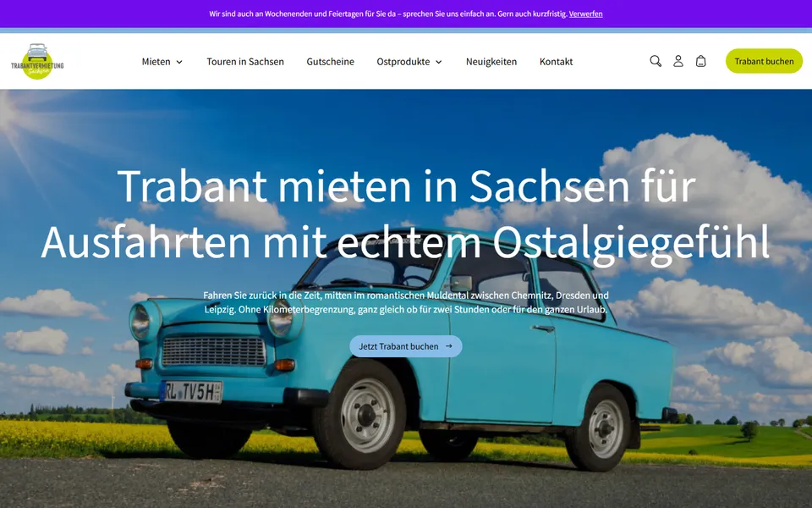The height and width of the screenshot is (508, 812).
Task: Open the user account icon
Action: pyautogui.click(x=678, y=61)
